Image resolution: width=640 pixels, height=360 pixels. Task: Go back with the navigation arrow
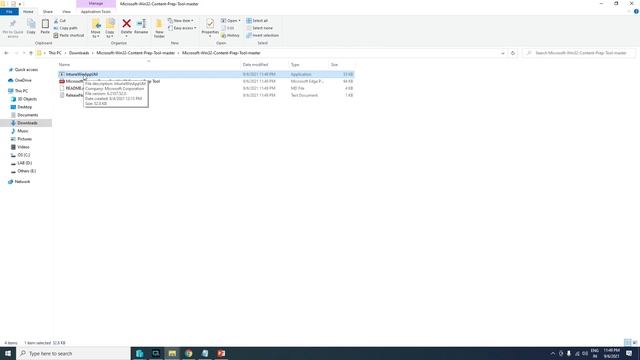6,53
